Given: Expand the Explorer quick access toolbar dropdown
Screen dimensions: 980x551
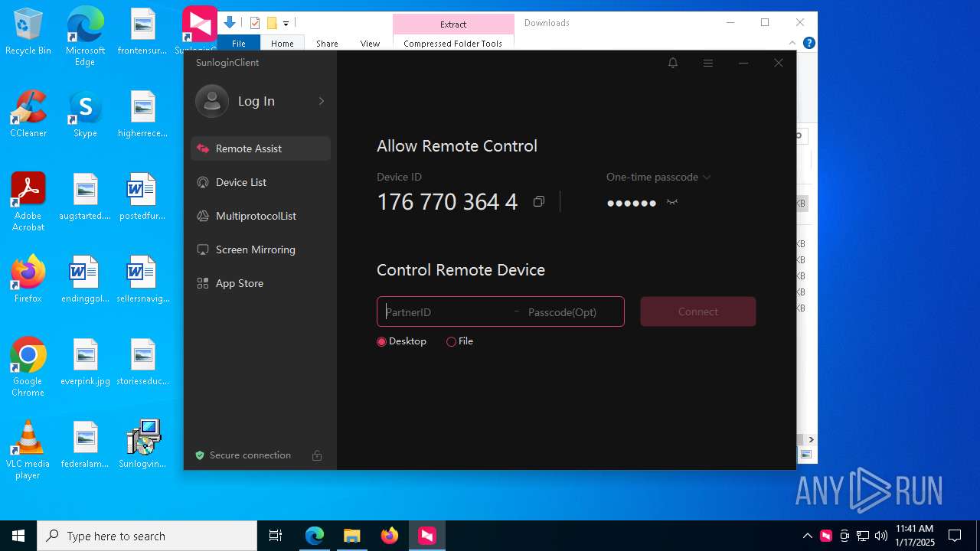Looking at the screenshot, I should coord(286,24).
